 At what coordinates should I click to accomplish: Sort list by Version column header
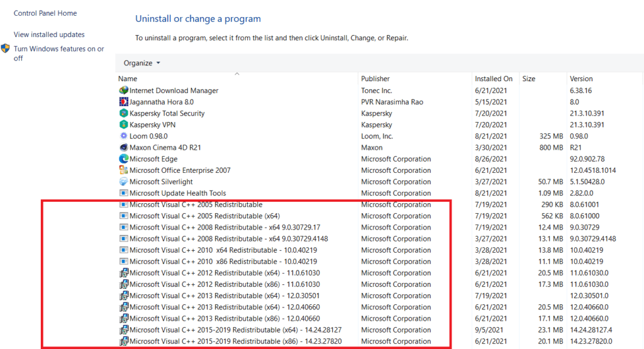click(581, 79)
